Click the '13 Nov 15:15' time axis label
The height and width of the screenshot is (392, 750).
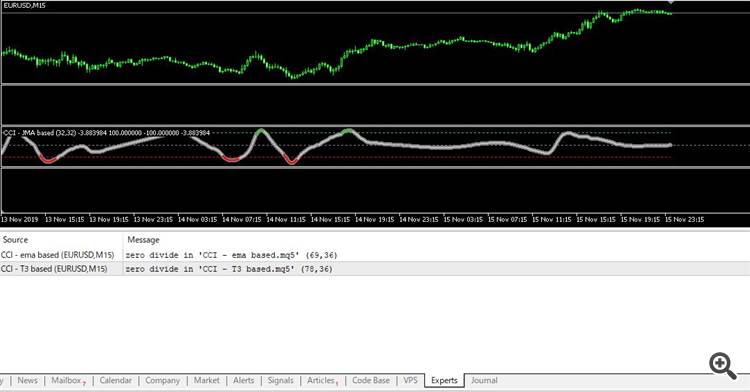[64, 220]
